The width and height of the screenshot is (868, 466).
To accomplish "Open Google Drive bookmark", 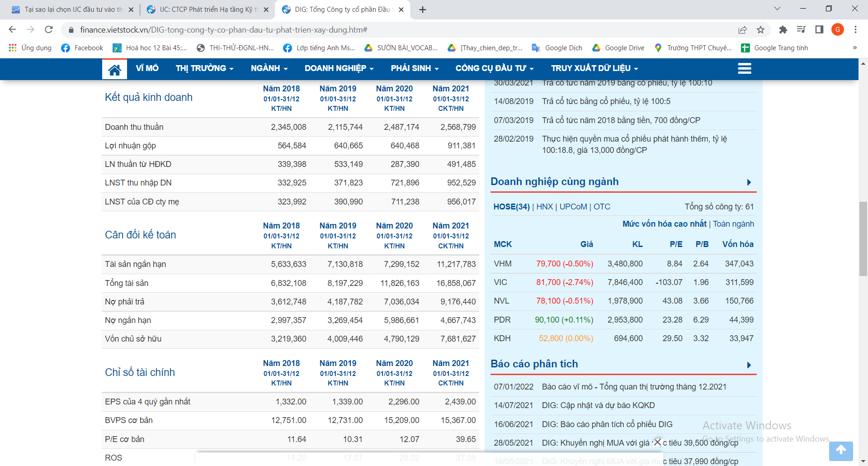I will point(618,48).
